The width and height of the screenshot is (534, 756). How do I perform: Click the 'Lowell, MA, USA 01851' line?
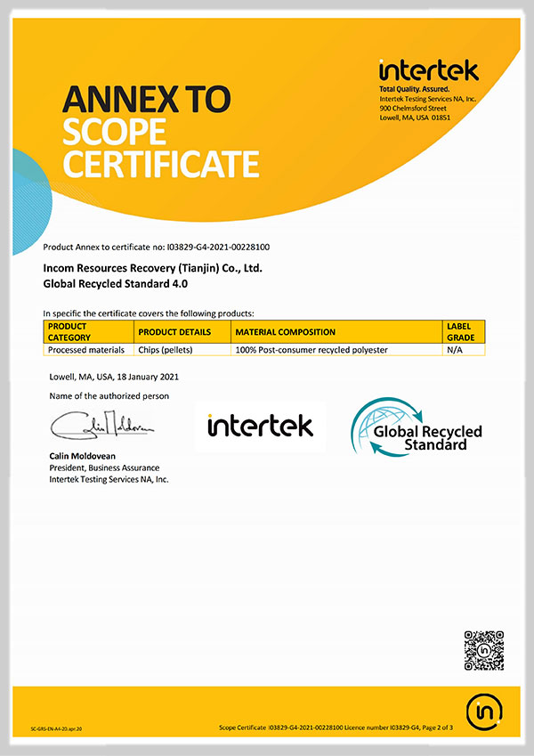point(415,118)
